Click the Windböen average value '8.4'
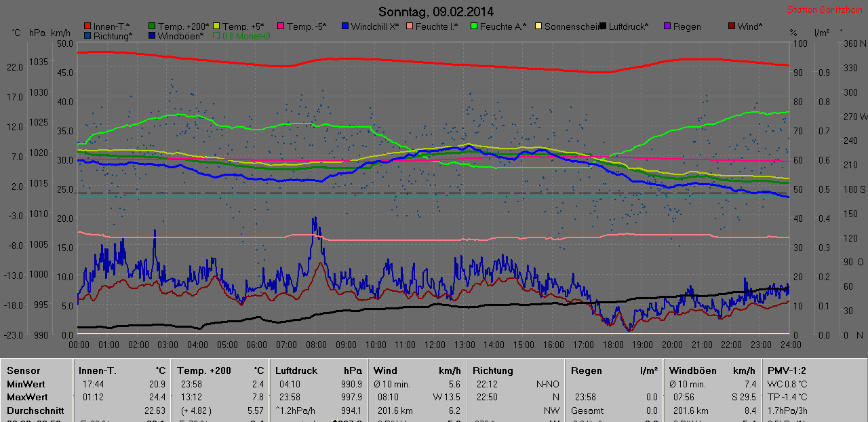The height and width of the screenshot is (422, 868). pos(749,410)
